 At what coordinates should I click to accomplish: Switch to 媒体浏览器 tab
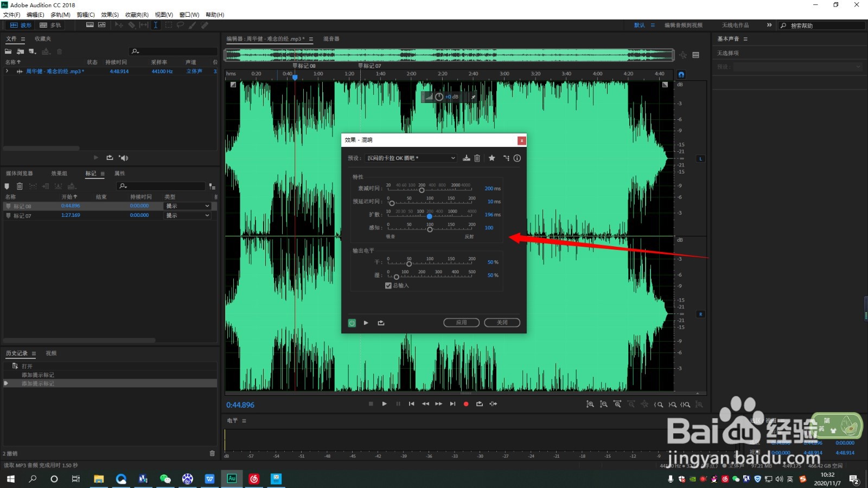coord(20,174)
